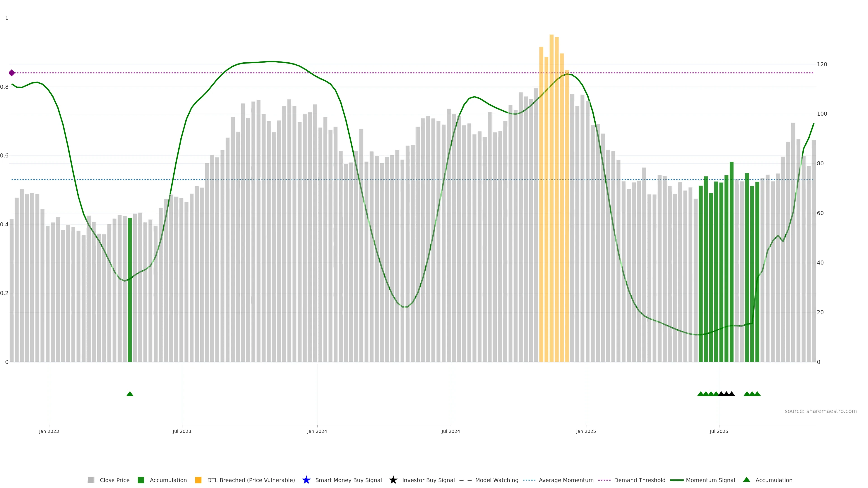The width and height of the screenshot is (868, 488).
Task: Click the Jan 2024 x-axis label
Action: click(317, 431)
